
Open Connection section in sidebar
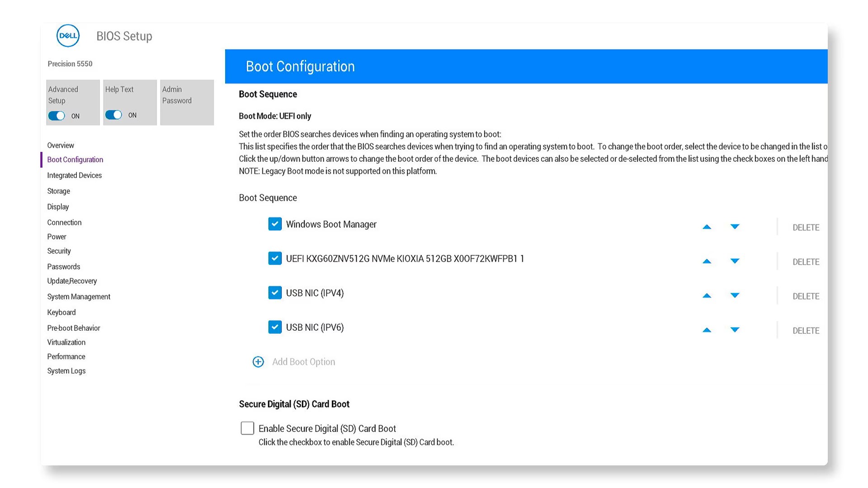coord(64,222)
